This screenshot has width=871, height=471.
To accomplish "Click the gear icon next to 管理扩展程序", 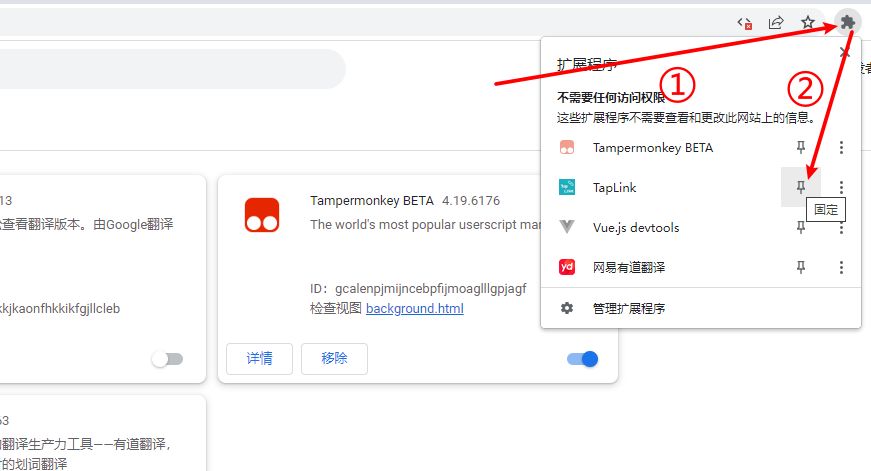I will click(567, 308).
